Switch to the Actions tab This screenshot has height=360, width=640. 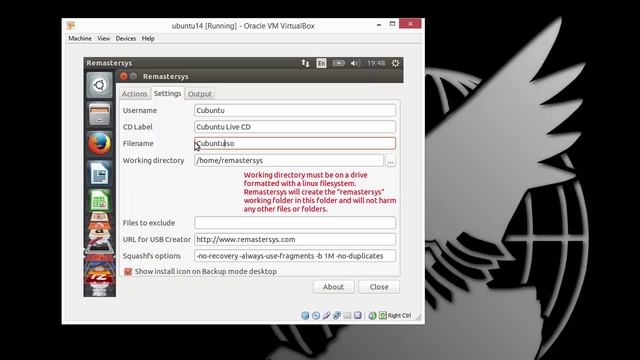coord(134,94)
